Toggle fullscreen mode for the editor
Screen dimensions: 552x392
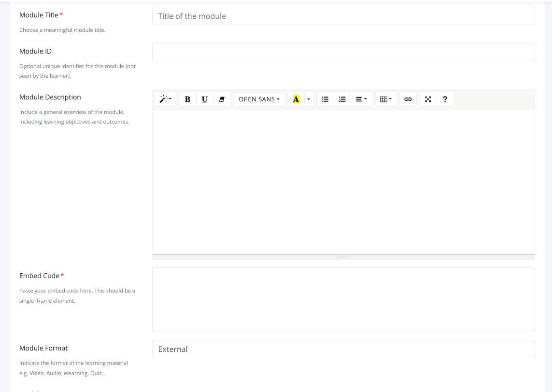click(x=428, y=99)
